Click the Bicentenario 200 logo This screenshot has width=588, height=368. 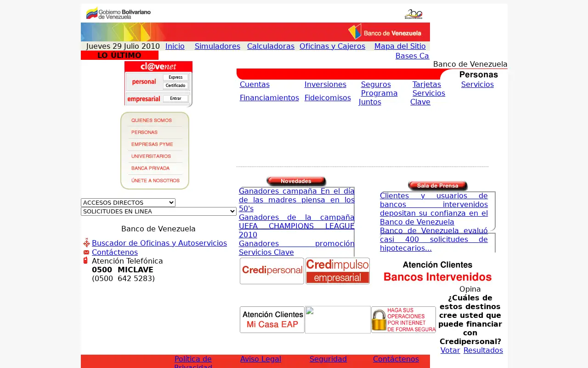point(413,14)
